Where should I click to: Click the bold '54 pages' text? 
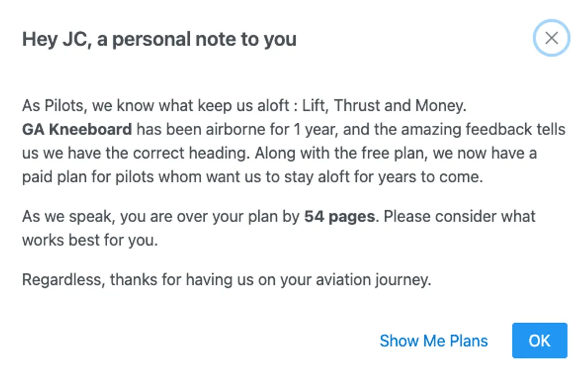point(340,217)
